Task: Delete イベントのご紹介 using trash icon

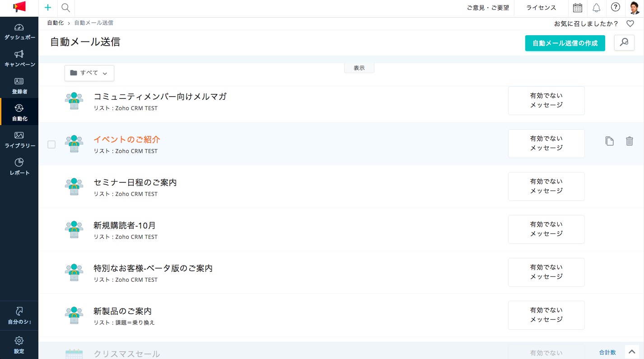Action: (x=629, y=141)
